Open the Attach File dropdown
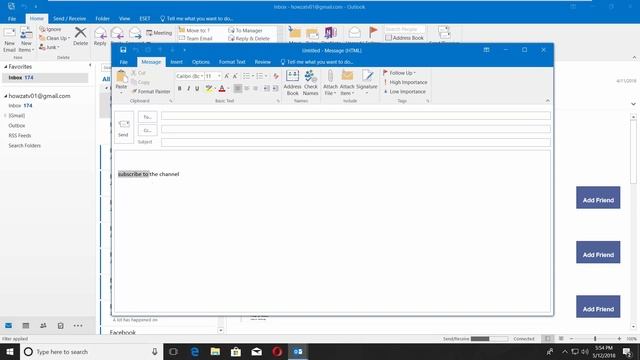The height and width of the screenshot is (360, 640). tap(330, 83)
